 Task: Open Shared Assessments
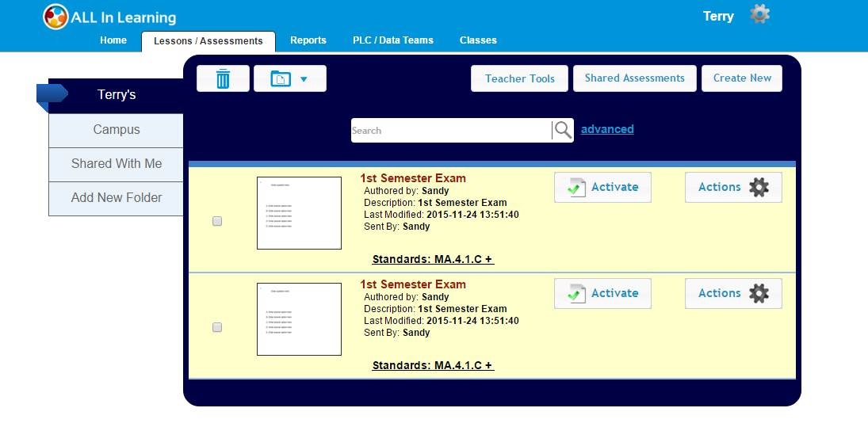point(634,78)
